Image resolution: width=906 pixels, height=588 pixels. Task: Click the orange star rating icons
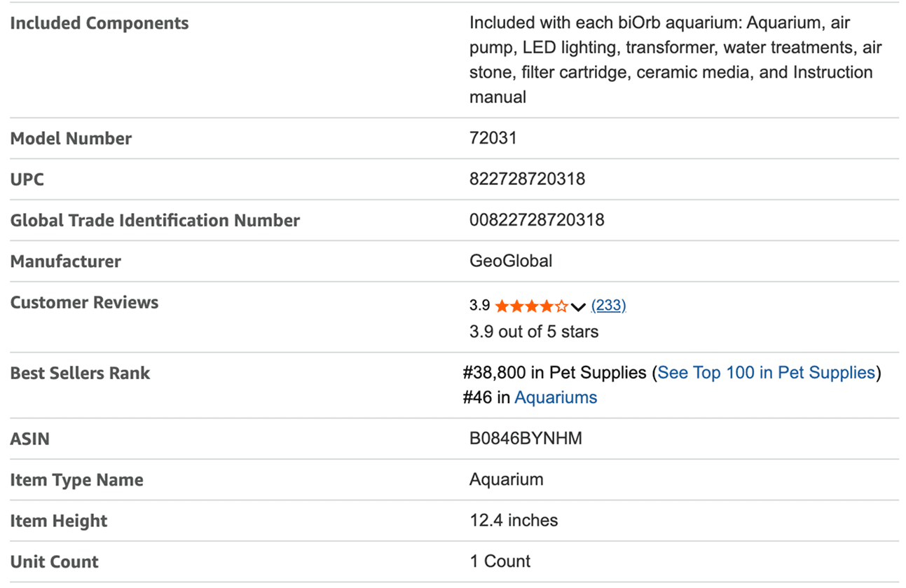(531, 306)
